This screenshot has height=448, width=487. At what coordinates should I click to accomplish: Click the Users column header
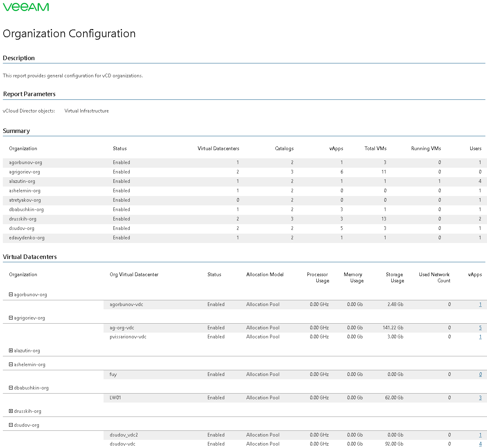click(476, 149)
